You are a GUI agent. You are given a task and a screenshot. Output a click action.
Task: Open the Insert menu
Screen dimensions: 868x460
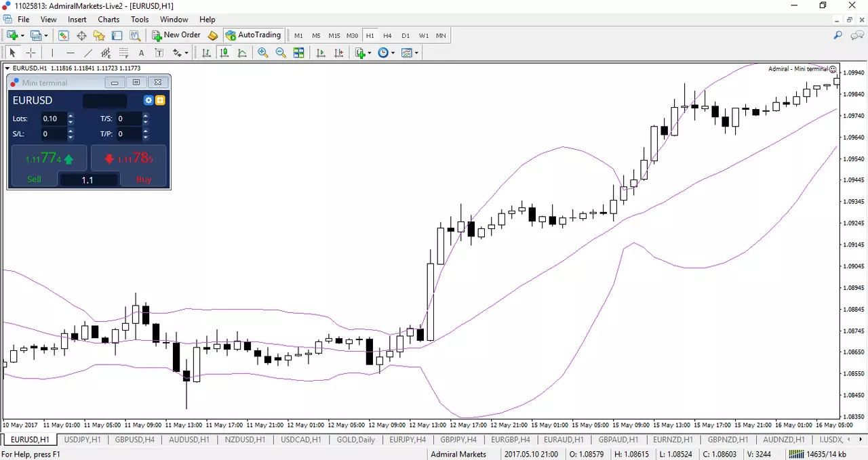click(77, 20)
